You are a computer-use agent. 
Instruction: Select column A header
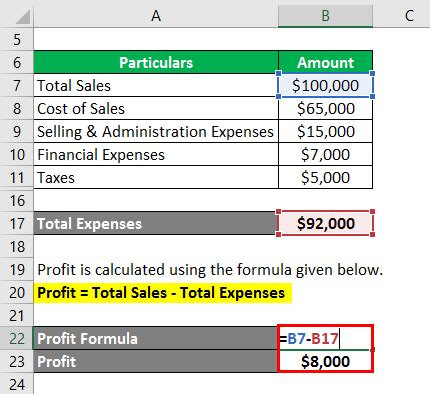click(156, 15)
